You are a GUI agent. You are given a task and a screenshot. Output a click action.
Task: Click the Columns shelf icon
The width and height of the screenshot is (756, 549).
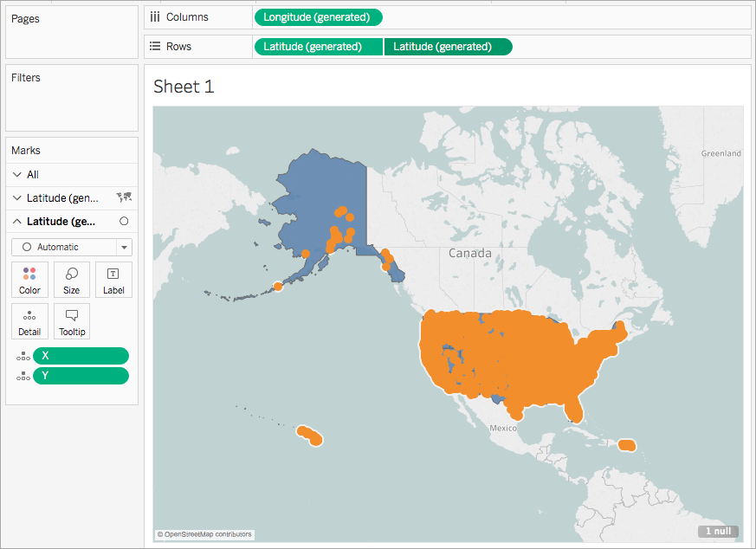point(154,17)
